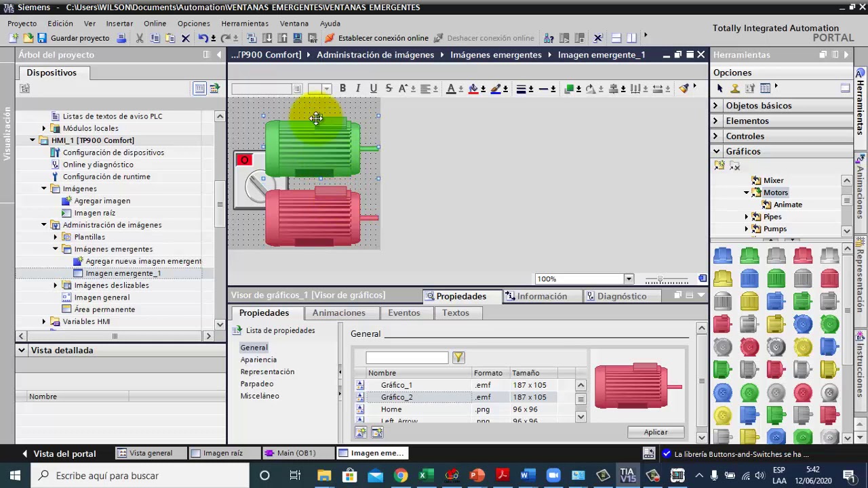Switch to the Eventos tab
This screenshot has width=868, height=488.
click(403, 312)
